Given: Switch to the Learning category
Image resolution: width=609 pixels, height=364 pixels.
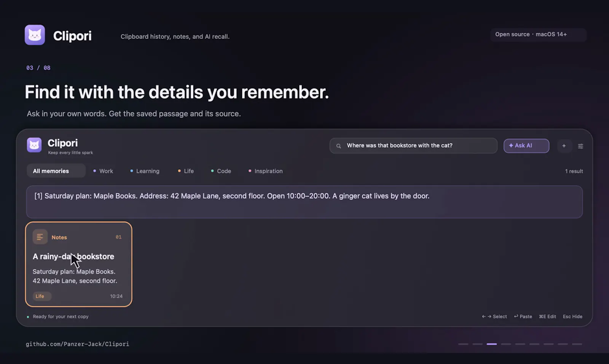Looking at the screenshot, I should point(145,171).
